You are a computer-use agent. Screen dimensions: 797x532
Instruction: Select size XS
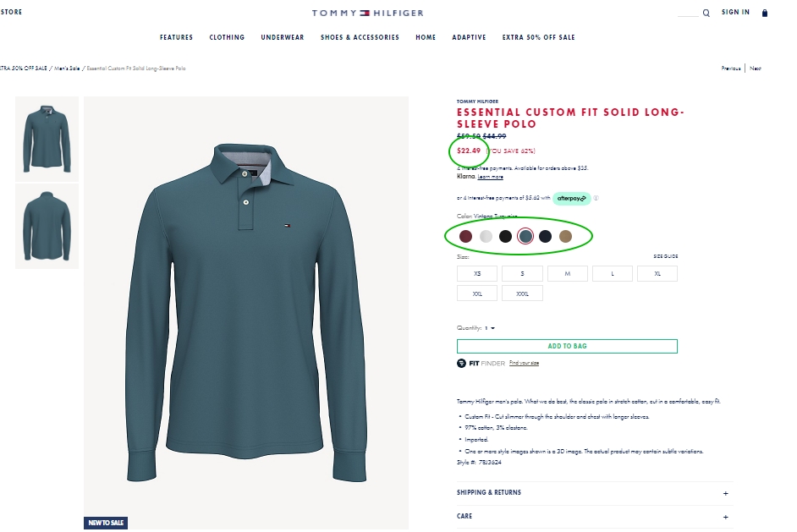pyautogui.click(x=477, y=273)
